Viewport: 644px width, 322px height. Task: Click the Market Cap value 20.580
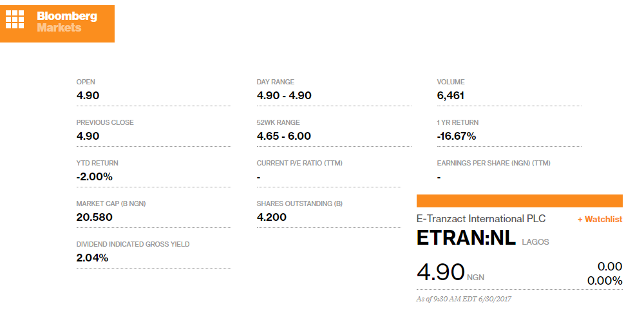click(x=94, y=217)
